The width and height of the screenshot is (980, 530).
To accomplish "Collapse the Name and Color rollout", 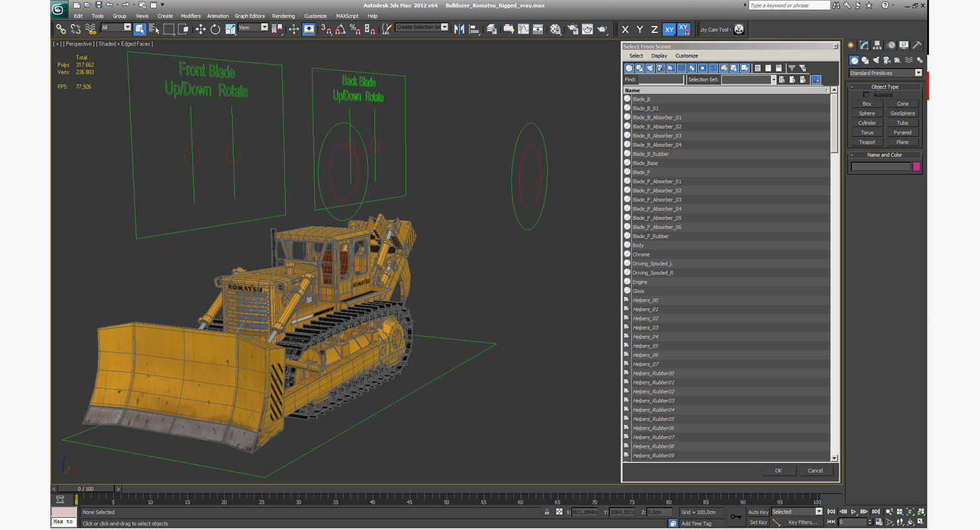I will pyautogui.click(x=885, y=155).
